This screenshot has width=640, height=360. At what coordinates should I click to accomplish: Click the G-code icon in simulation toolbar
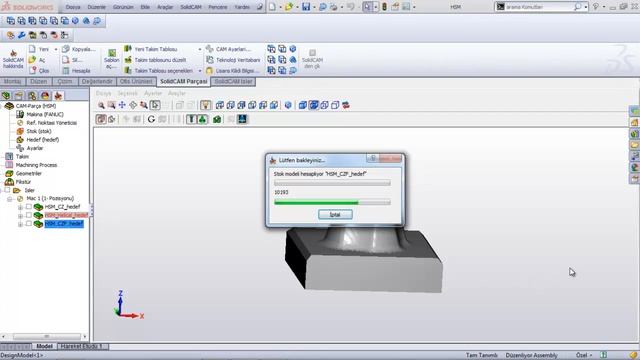click(x=151, y=119)
